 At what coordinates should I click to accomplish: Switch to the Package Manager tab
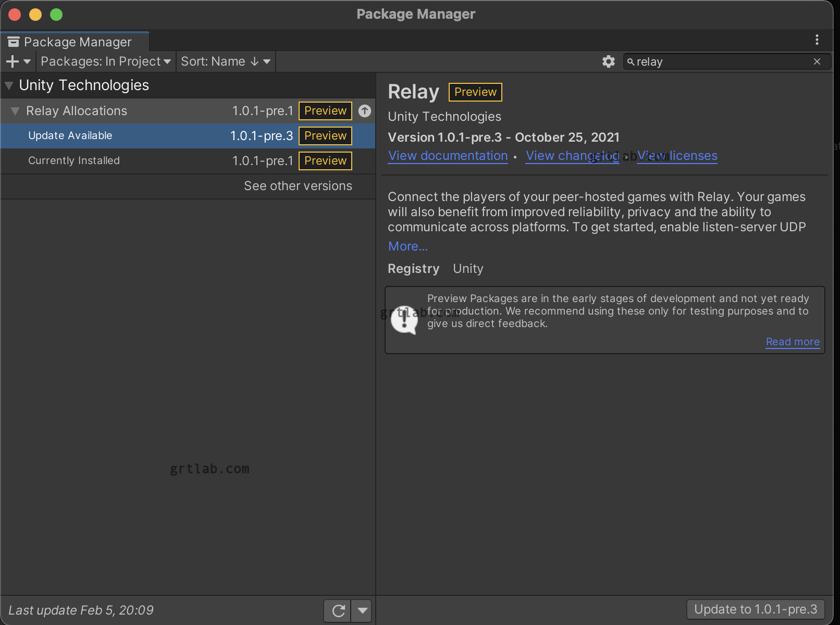(x=78, y=42)
